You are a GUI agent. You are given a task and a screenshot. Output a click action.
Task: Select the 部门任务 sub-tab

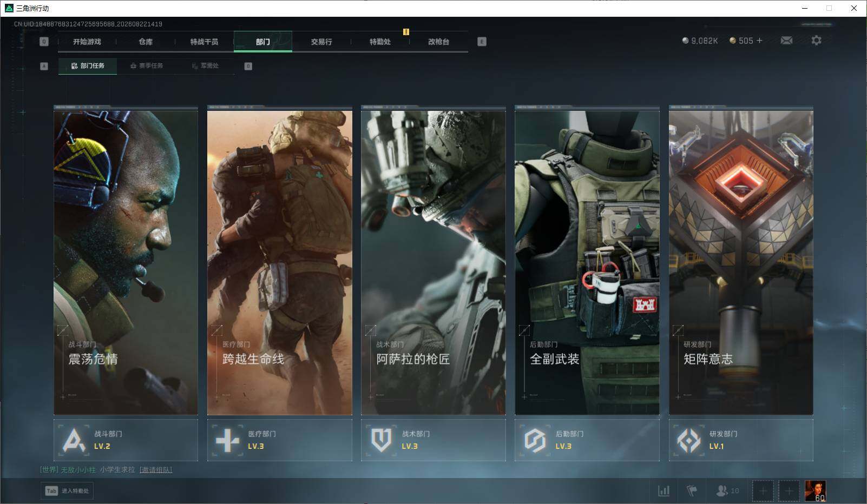[88, 66]
